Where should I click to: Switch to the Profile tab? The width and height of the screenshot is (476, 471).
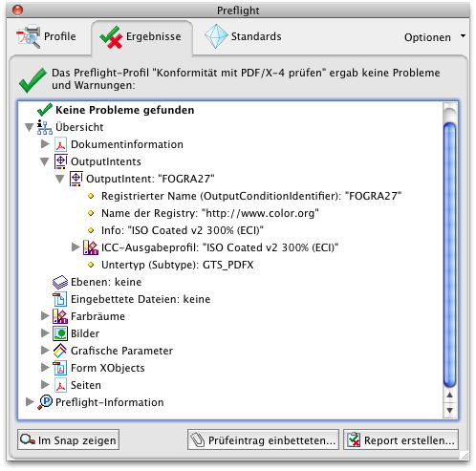click(x=47, y=36)
